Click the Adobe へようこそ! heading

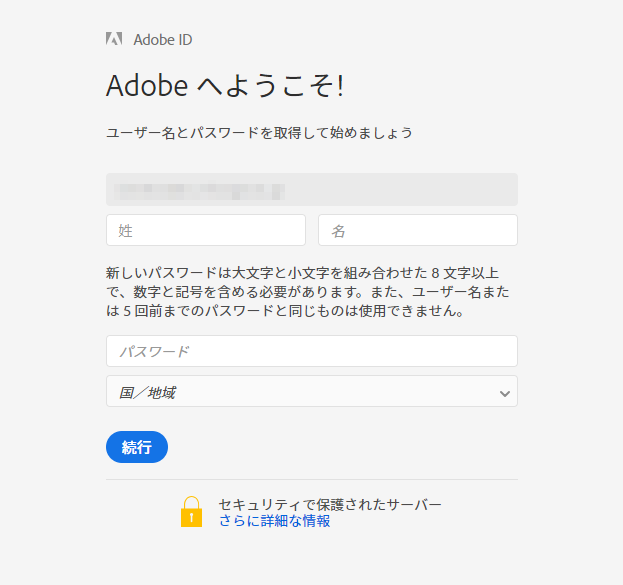(x=225, y=86)
